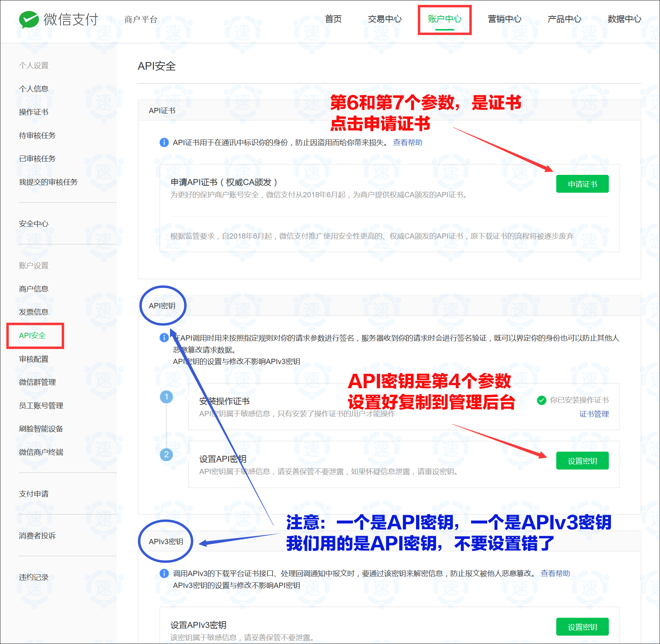The width and height of the screenshot is (660, 644).
Task: Click the APIv3密钥 section header
Action: click(x=166, y=542)
